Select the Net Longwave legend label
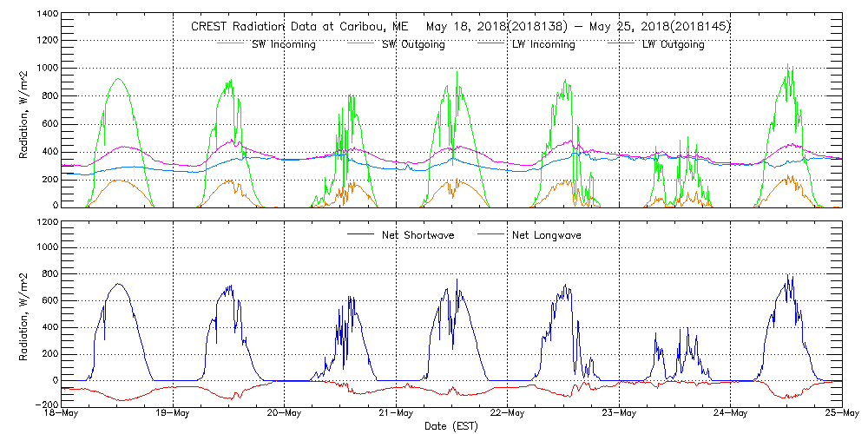The height and width of the screenshot is (434, 868). [x=546, y=235]
